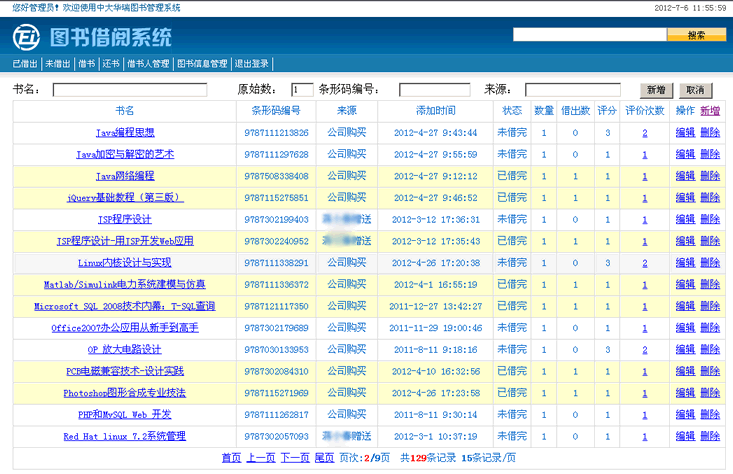The image size is (733, 474).
Task: Open the book Java加密与解密的艺术
Action: [125, 154]
